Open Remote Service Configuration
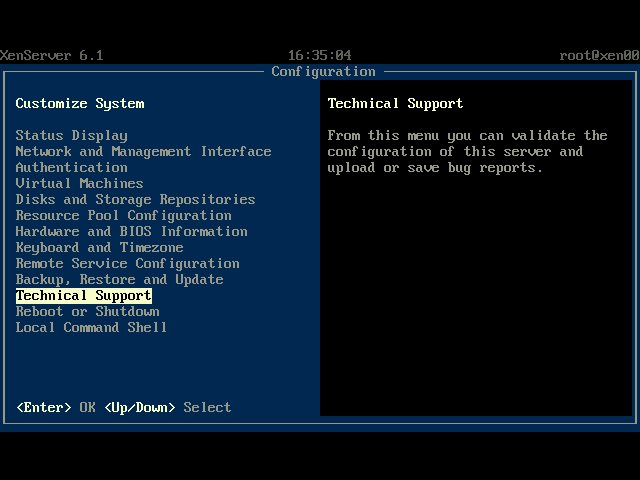 (127, 263)
